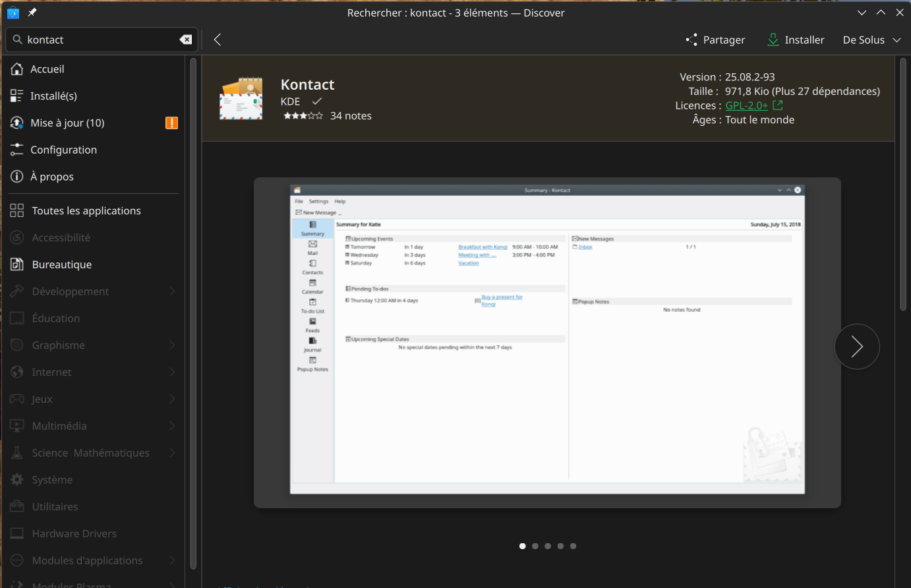
Task: Open the GPL-2.0+ license link
Action: 746,105
